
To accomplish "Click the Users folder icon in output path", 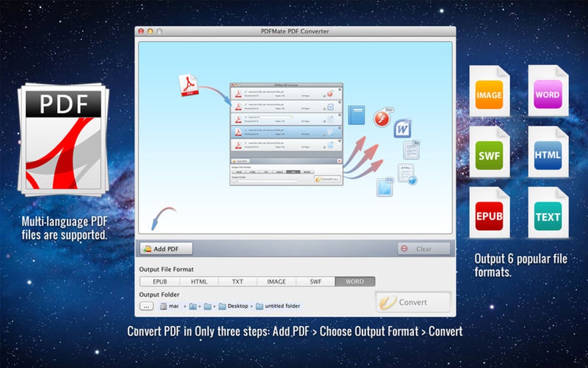I will [x=193, y=306].
